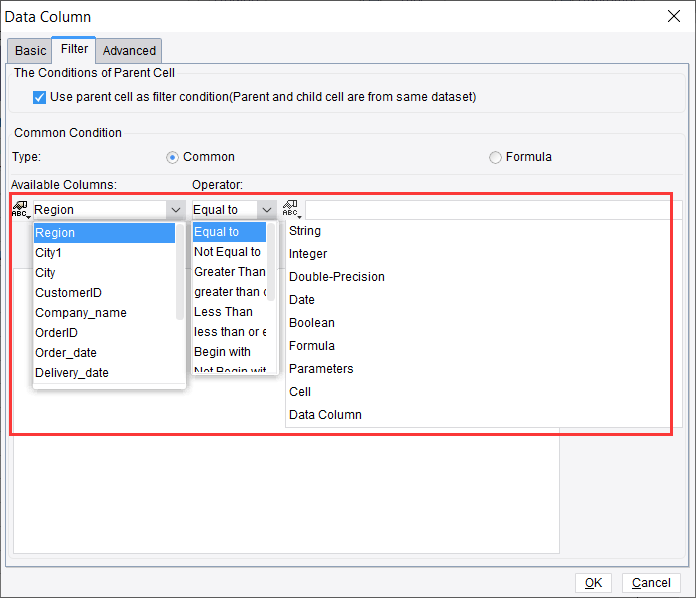This screenshot has width=696, height=598.
Task: Click the Cancel button
Action: click(x=651, y=582)
